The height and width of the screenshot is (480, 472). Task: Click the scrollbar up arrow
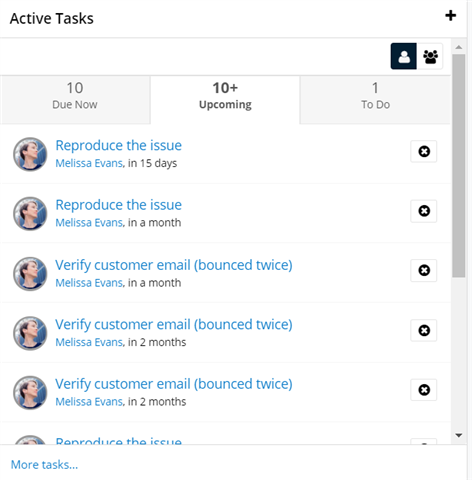click(x=459, y=47)
